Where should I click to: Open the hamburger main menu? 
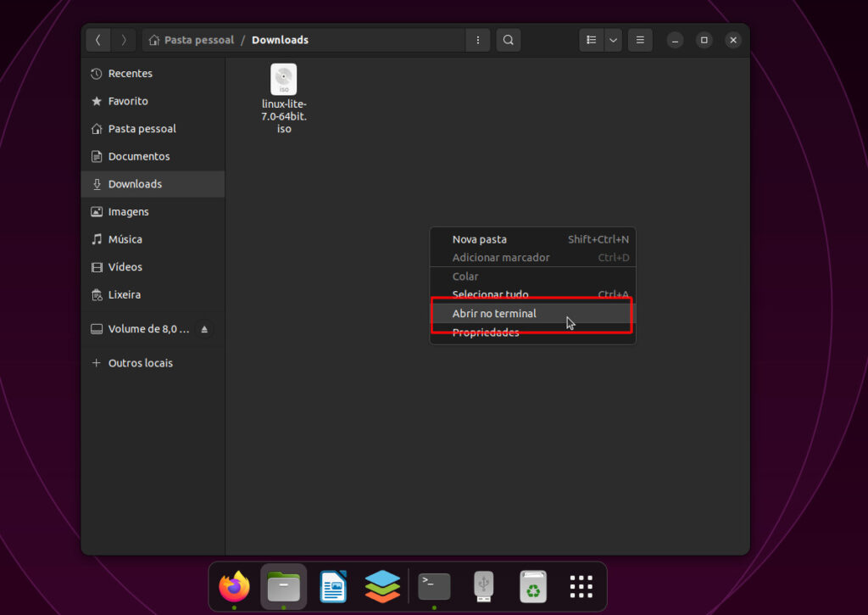(x=640, y=40)
